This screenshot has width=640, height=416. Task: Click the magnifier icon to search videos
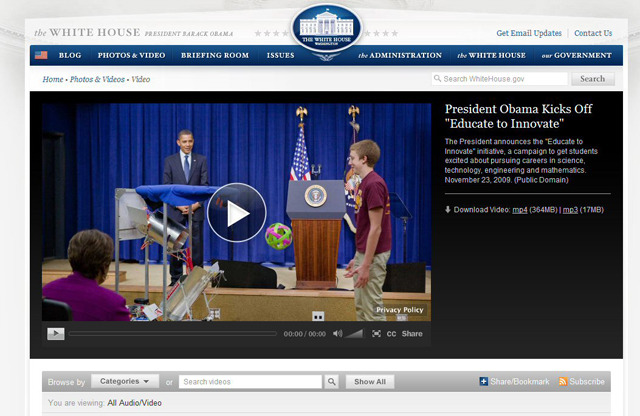(331, 382)
